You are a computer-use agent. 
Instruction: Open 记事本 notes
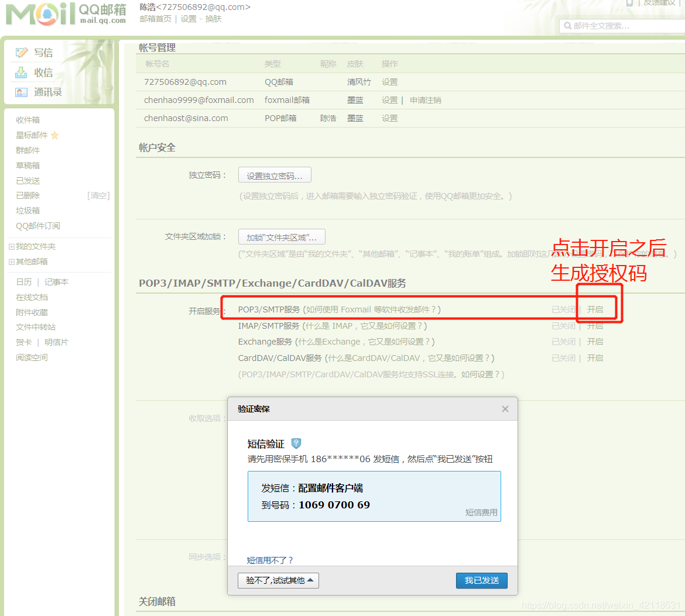[x=56, y=282]
